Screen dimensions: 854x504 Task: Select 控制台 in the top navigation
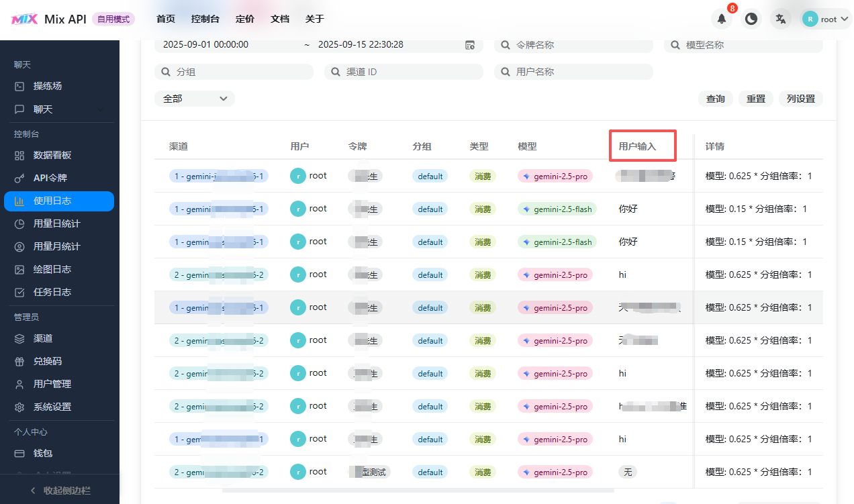click(205, 19)
